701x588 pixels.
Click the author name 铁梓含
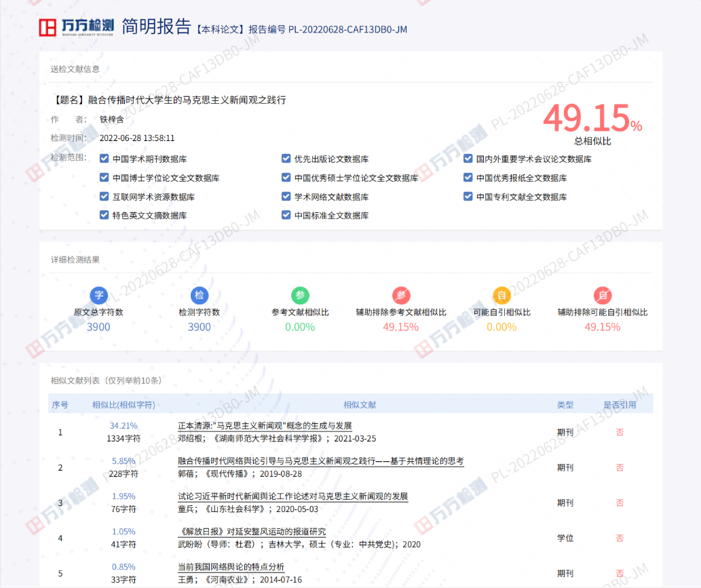click(x=112, y=119)
